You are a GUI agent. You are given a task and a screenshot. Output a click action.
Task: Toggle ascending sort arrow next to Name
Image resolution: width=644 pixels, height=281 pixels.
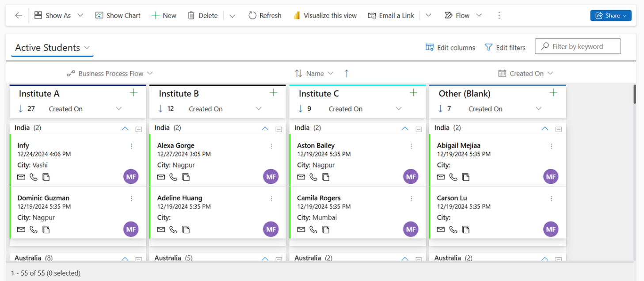[347, 73]
